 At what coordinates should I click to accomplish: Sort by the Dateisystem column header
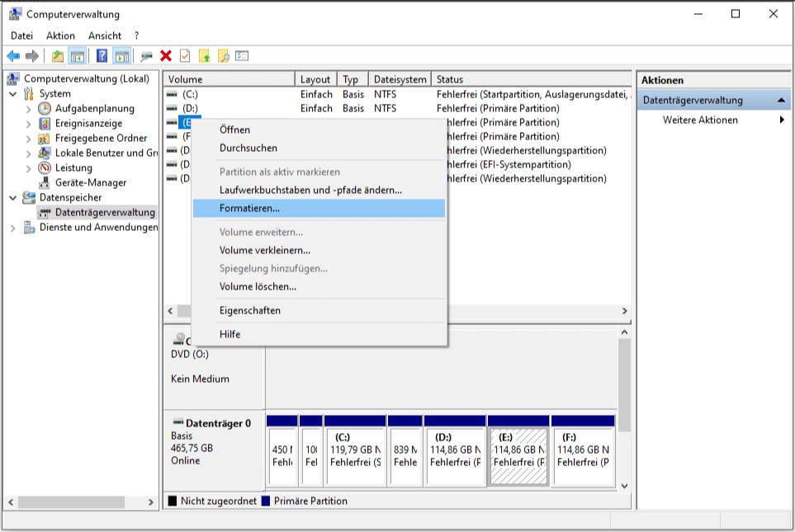click(x=400, y=79)
